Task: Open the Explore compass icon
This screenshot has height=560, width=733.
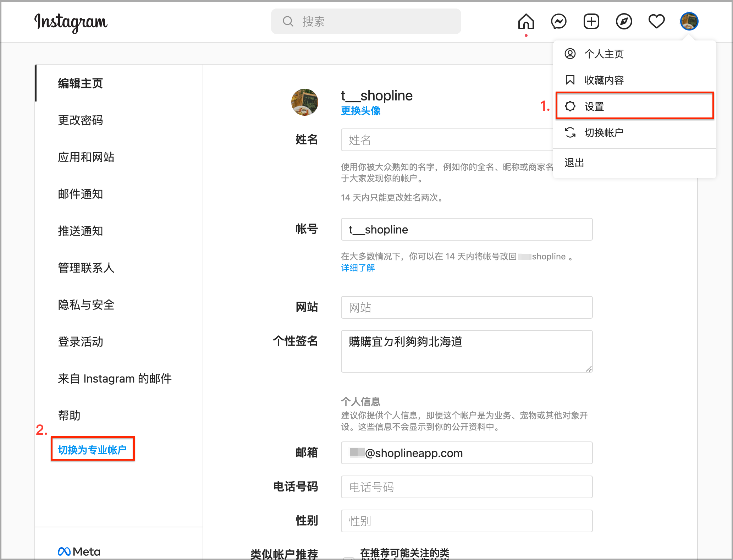Action: pos(624,22)
